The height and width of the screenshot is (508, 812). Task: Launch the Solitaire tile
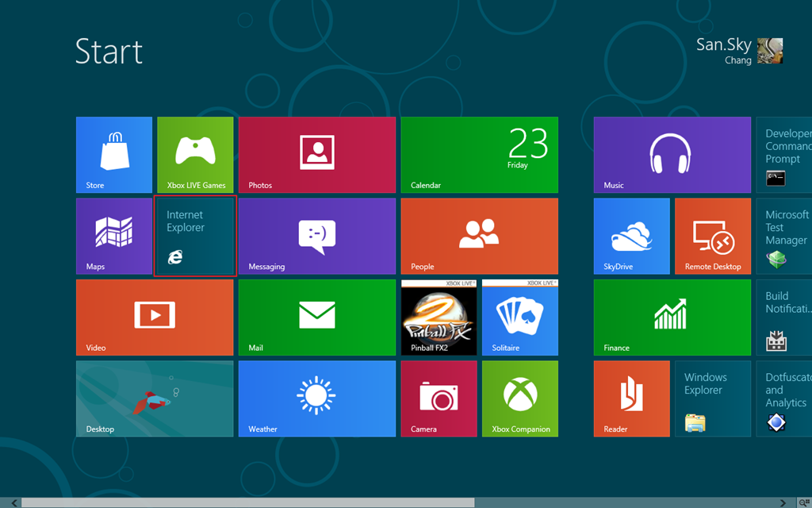coord(520,317)
